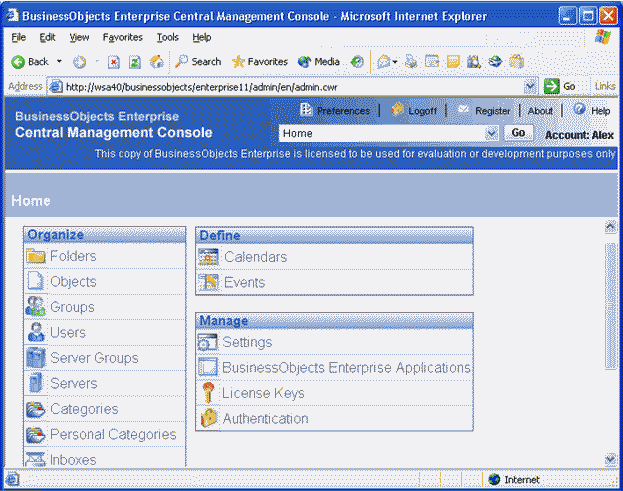This screenshot has width=623, height=491.
Task: Click the Media toolbar button
Action: [319, 62]
